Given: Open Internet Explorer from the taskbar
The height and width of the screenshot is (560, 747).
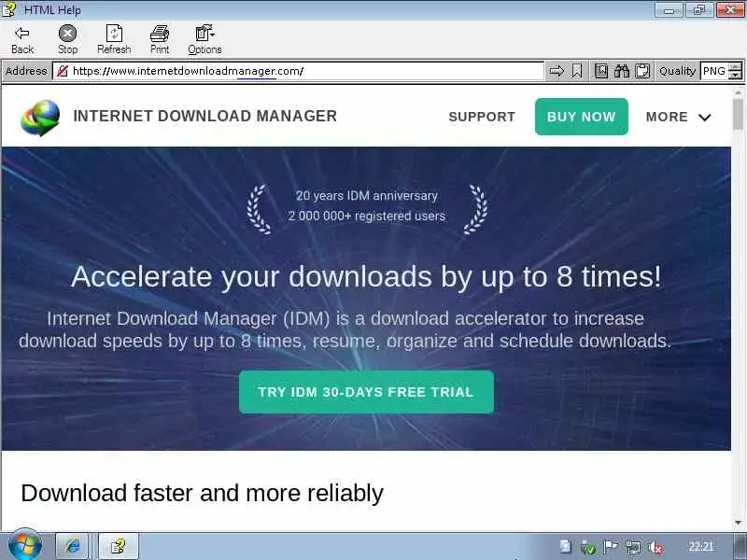Looking at the screenshot, I should 73,546.
